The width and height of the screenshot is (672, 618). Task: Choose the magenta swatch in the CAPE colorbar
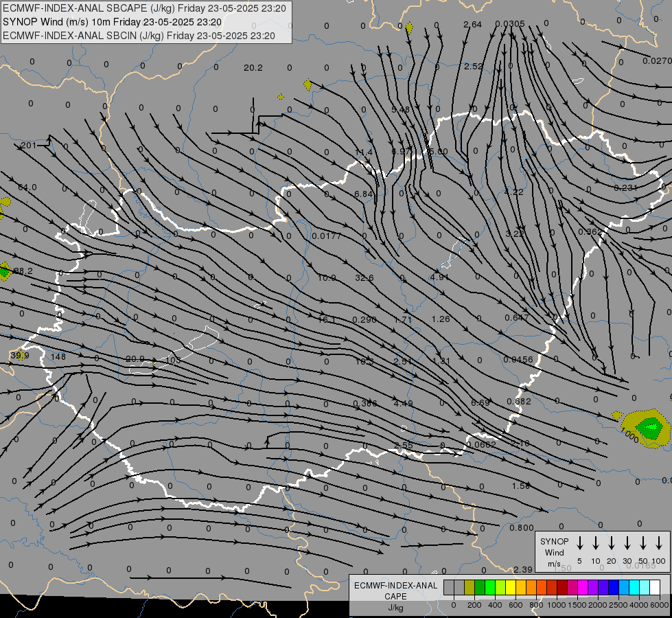tap(583, 588)
